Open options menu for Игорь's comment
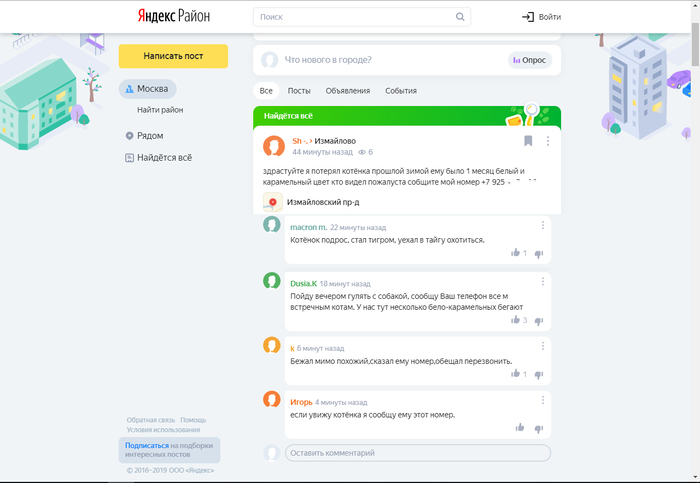700x483 pixels. tap(543, 400)
